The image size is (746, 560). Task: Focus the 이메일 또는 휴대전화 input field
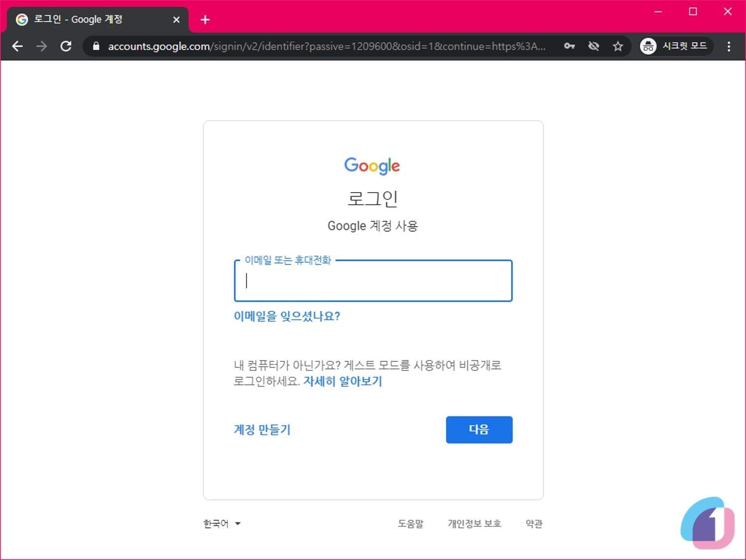click(373, 281)
